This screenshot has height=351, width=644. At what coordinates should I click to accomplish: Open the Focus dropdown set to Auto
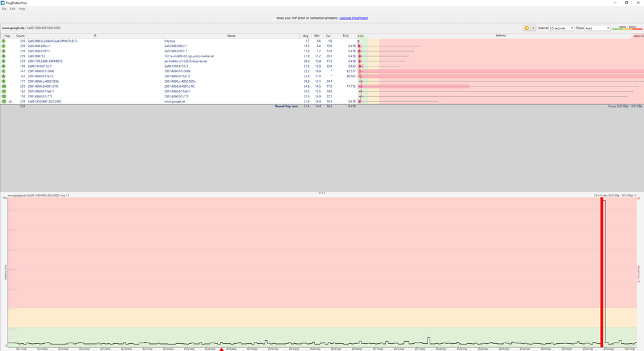[597, 28]
